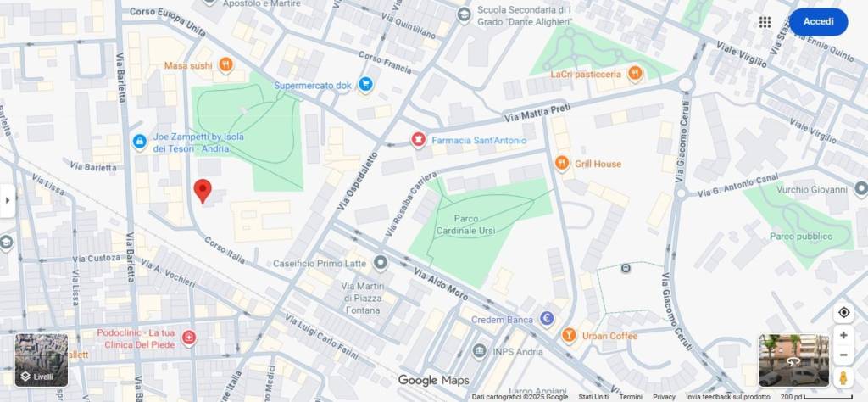868x402 pixels.
Task: Center map on your location
Action: [843, 313]
